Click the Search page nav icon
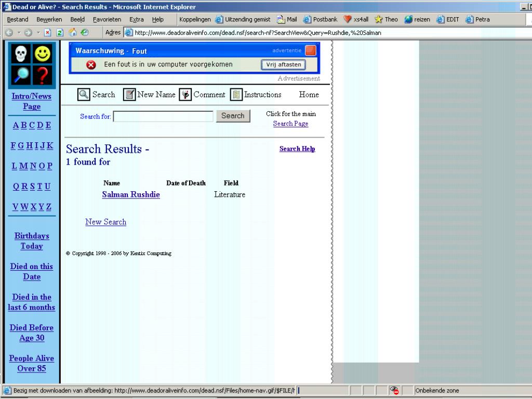Screen dimensions: 532x399 pyautogui.click(x=84, y=95)
